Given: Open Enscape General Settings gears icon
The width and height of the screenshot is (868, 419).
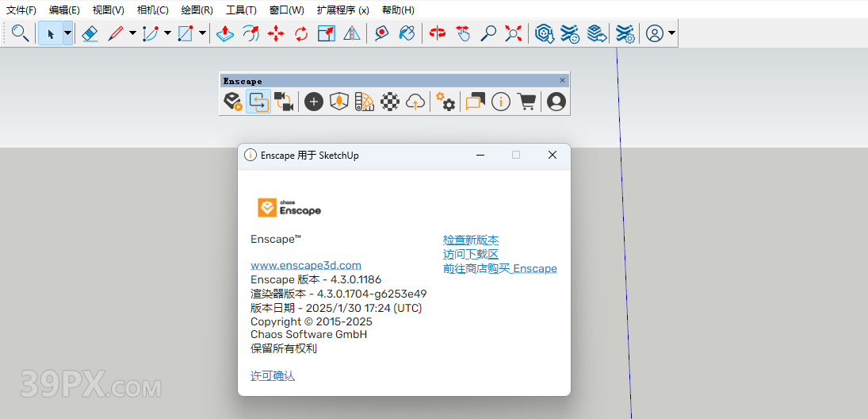Looking at the screenshot, I should [446, 102].
